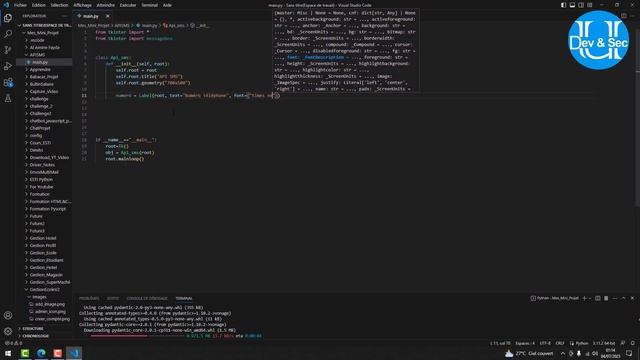Screen dimensions: 640x360
Task: Open the Explorer view in activity bar
Action: [8, 18]
